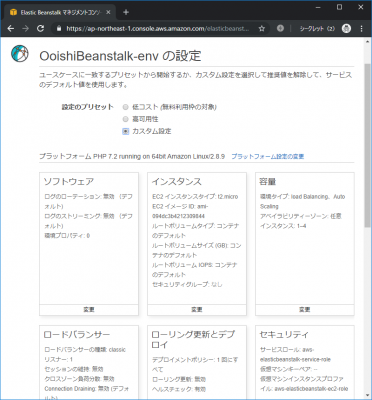Click the browser forward arrow

25,29
